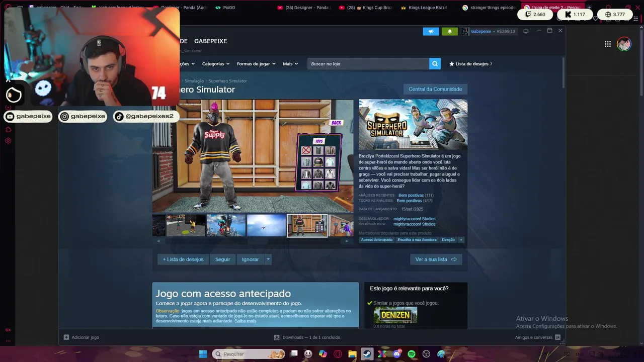Select the Escolha a sua Aventura tag
Image resolution: width=644 pixels, height=362 pixels.
point(417,240)
